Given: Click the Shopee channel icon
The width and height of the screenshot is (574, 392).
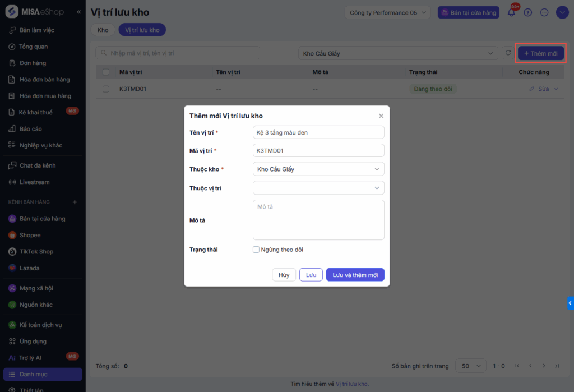Looking at the screenshot, I should click(x=12, y=235).
